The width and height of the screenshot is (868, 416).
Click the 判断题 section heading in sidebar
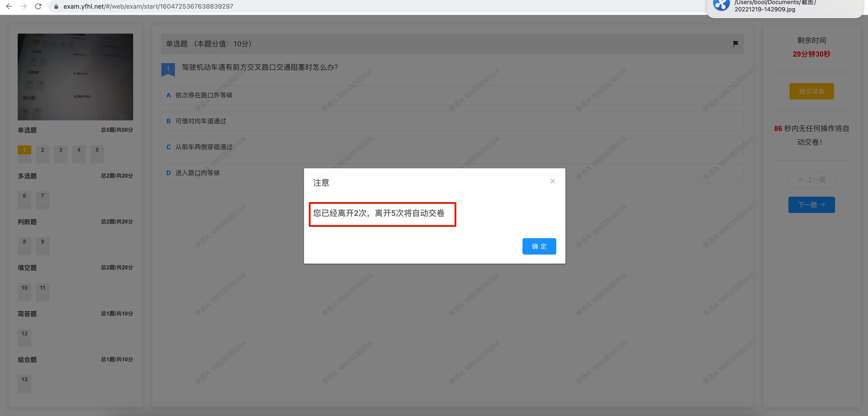point(27,222)
